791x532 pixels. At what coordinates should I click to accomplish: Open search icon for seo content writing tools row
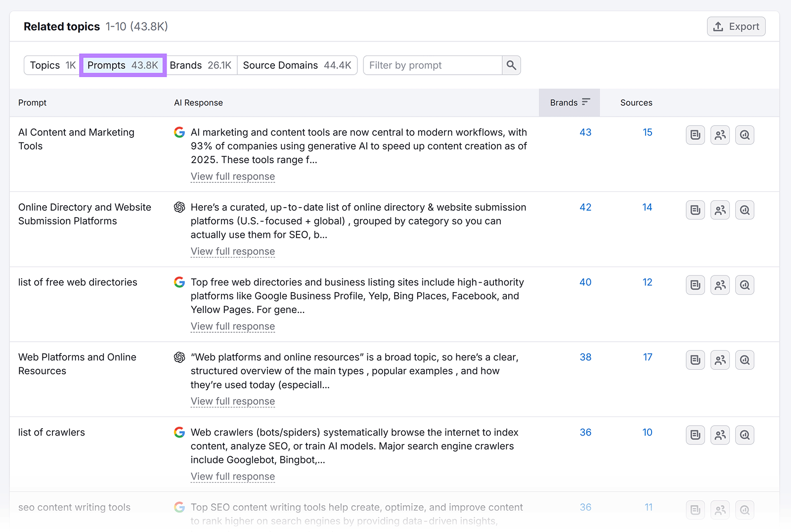click(x=745, y=510)
